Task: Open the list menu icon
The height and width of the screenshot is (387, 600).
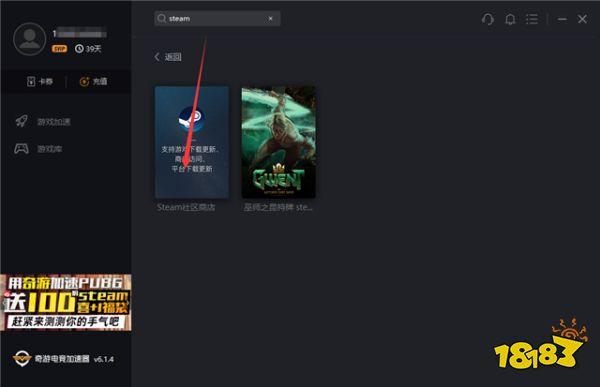Action: [x=532, y=19]
